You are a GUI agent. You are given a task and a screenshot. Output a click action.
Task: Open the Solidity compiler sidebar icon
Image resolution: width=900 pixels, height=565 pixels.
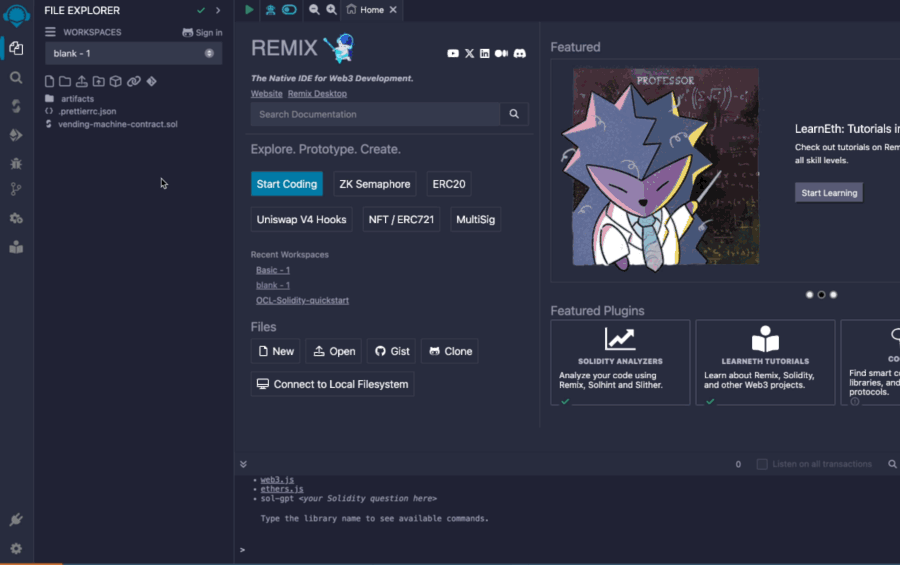(16, 105)
